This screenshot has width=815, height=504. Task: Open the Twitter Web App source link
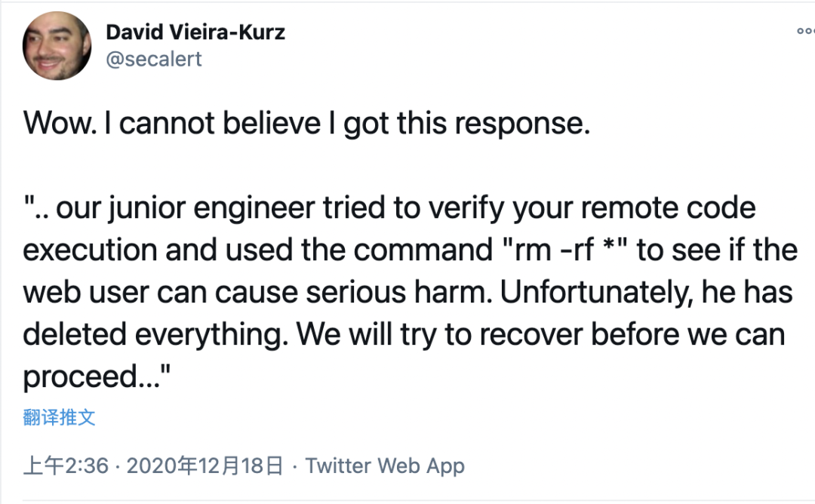385,466
